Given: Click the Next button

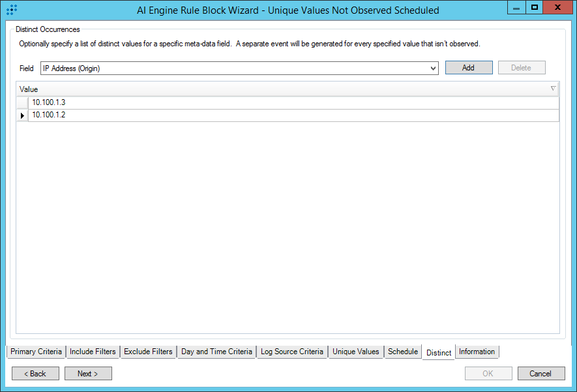Looking at the screenshot, I should click(x=88, y=374).
